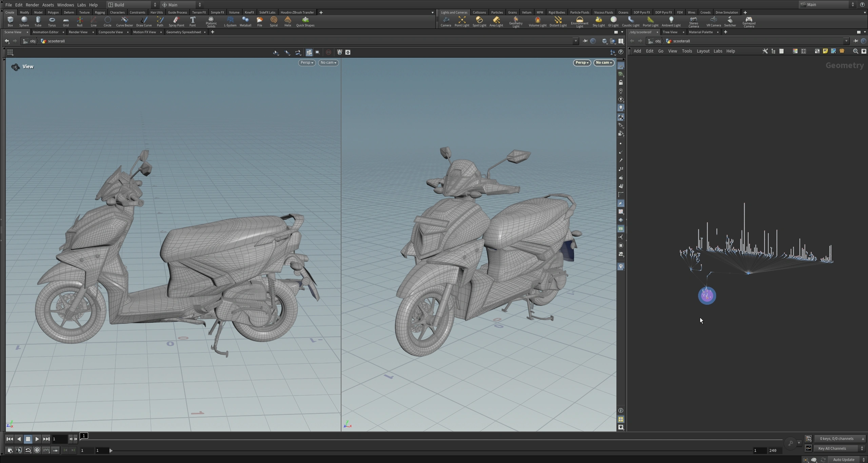Toggle Auto Update cook mode

point(843,460)
